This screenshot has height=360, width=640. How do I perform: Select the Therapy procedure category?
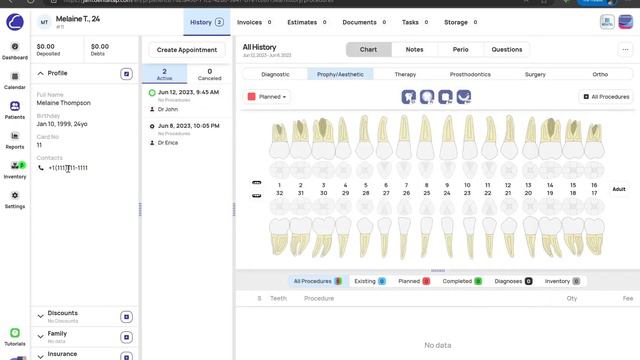point(405,74)
